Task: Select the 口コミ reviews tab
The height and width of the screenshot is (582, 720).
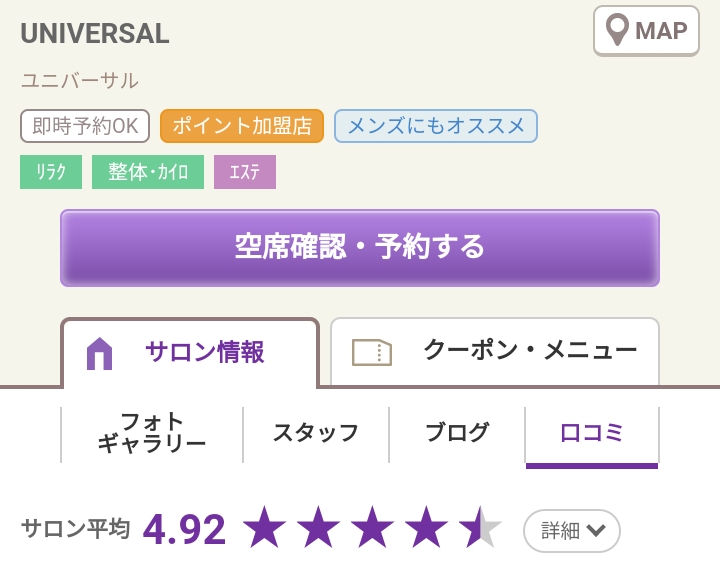Action: click(592, 434)
